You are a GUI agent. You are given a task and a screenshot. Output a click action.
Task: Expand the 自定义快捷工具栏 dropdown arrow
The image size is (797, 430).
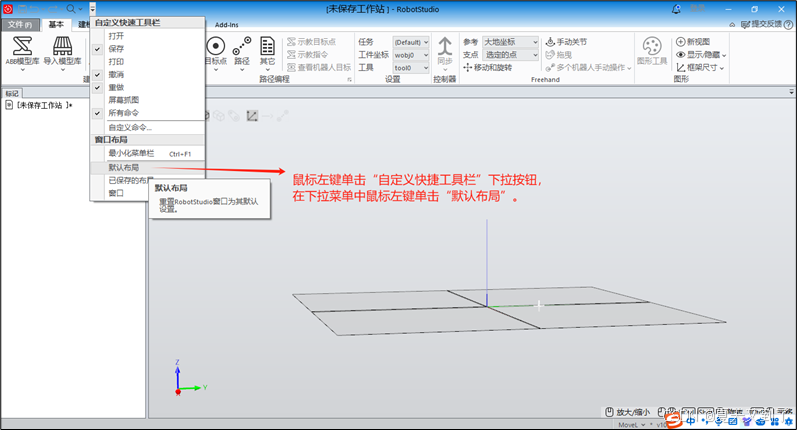click(x=93, y=9)
